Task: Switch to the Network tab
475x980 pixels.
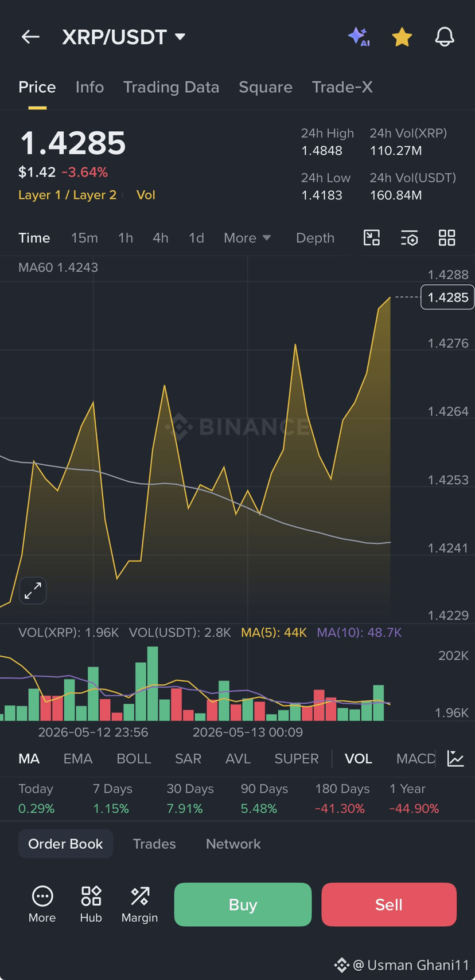Action: click(233, 844)
